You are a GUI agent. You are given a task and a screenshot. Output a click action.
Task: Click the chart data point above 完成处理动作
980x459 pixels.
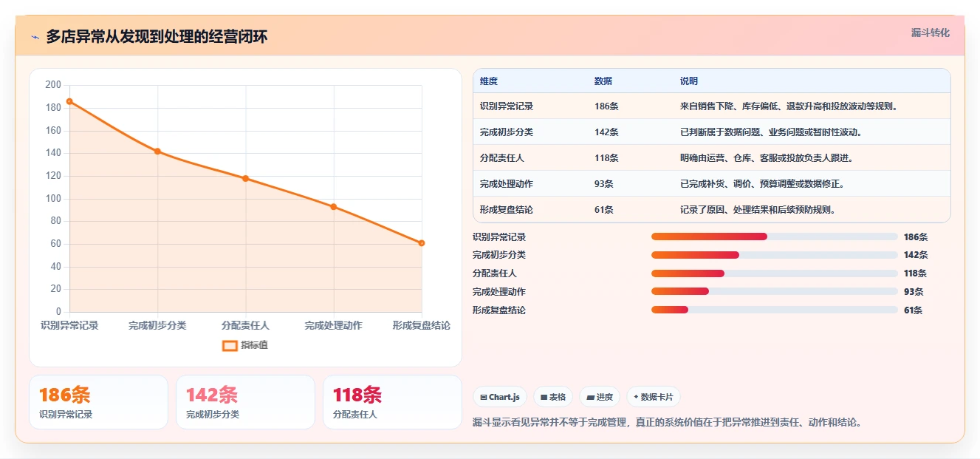click(334, 206)
